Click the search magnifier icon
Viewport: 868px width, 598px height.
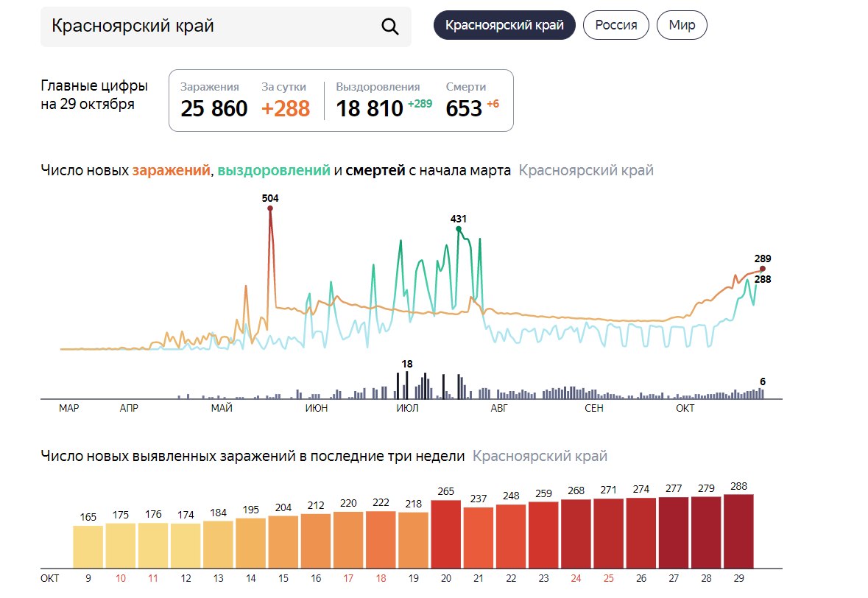click(389, 27)
